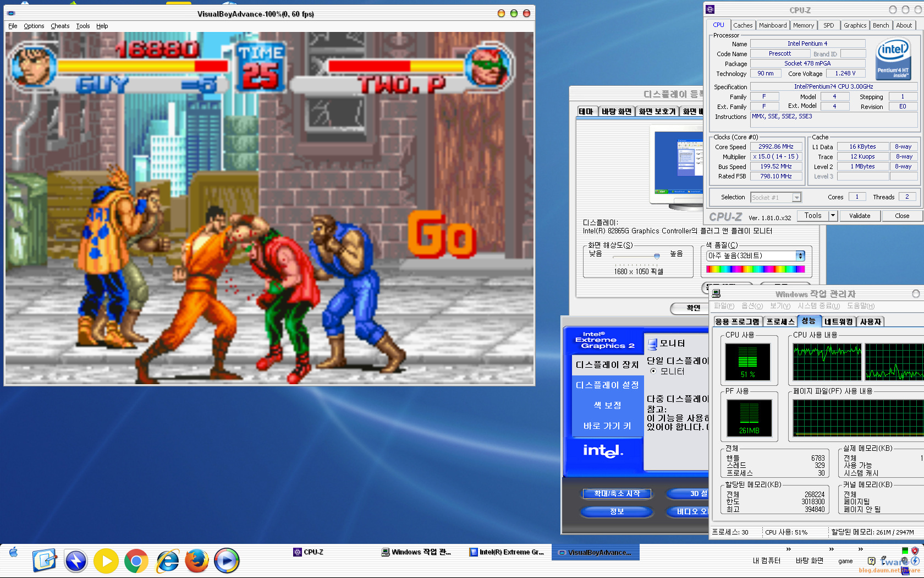Click the 정보 button in Intel graphics panel
The image size is (924, 578).
coord(617,511)
